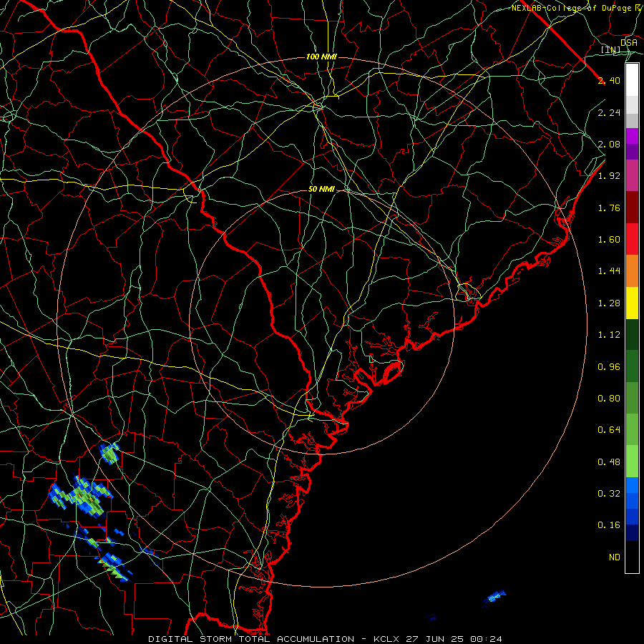Click the 0.64 legend value
644x644 pixels.
[x=609, y=430]
